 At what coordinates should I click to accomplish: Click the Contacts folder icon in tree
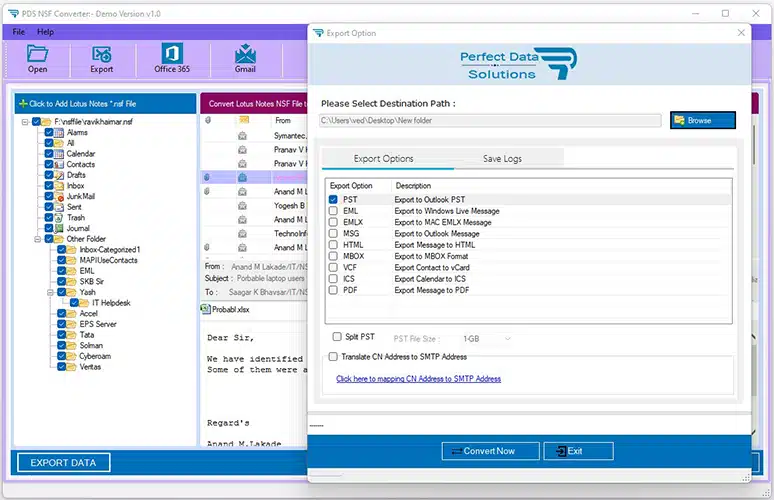click(x=59, y=164)
